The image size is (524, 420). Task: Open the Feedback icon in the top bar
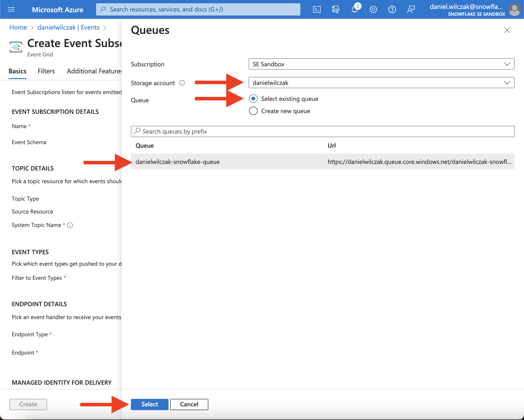411,9
